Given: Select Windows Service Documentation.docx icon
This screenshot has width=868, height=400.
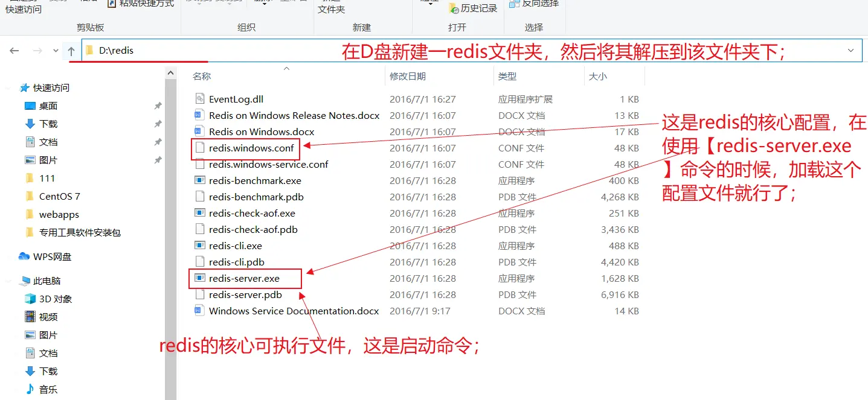Looking at the screenshot, I should [x=200, y=311].
